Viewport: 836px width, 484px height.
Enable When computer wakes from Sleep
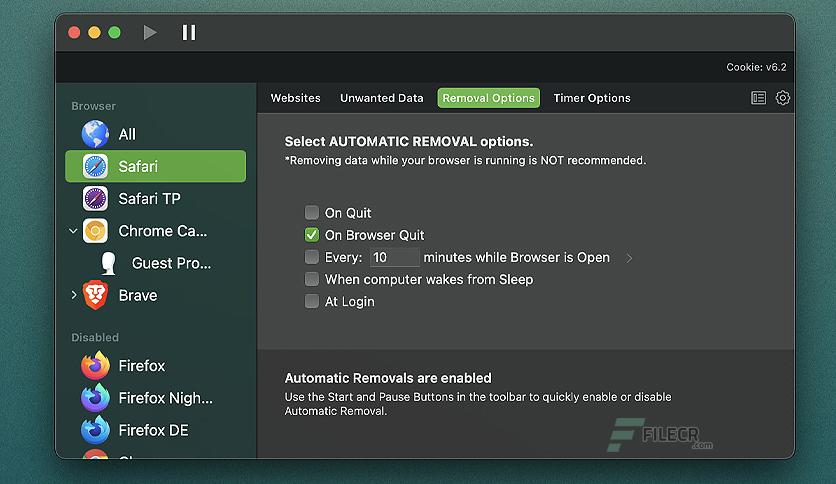pos(312,279)
